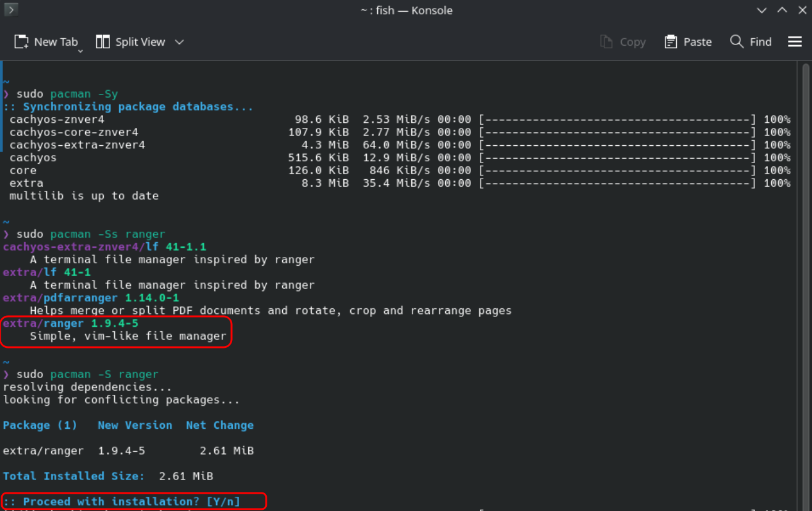812x511 pixels.
Task: Click the 'resolving dependencies...' line
Action: 88,387
